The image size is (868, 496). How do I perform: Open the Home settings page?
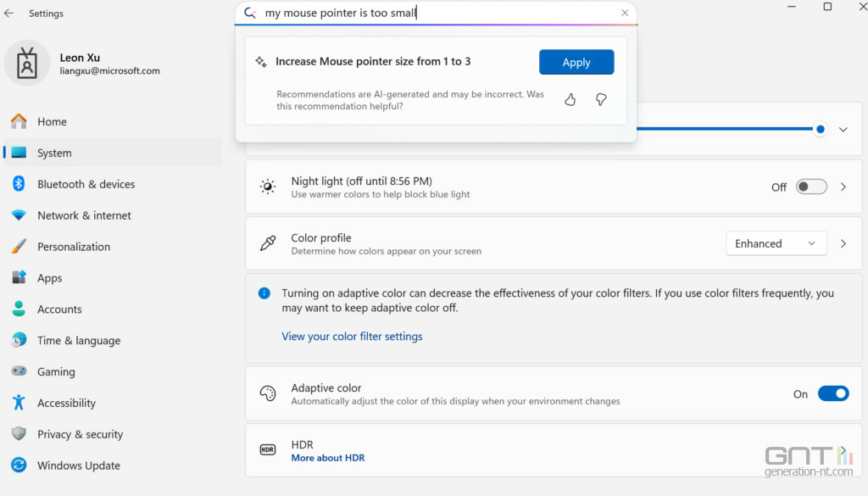coord(113,121)
